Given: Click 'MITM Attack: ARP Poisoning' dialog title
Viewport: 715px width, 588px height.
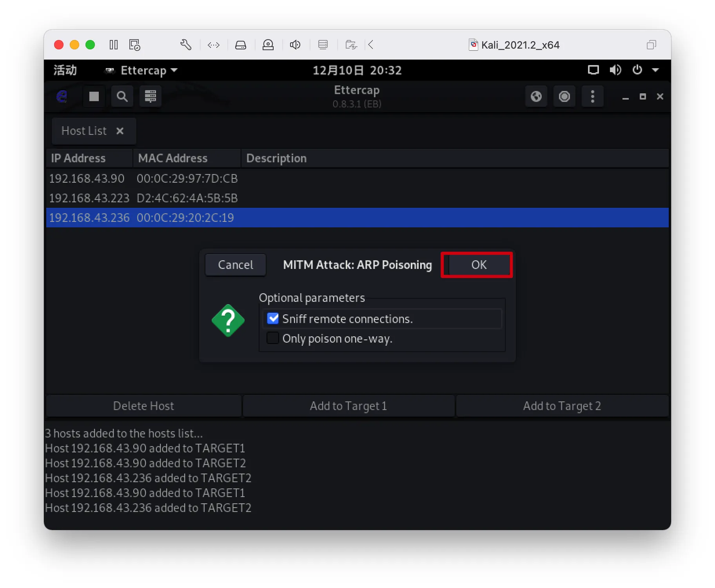Looking at the screenshot, I should point(357,265).
